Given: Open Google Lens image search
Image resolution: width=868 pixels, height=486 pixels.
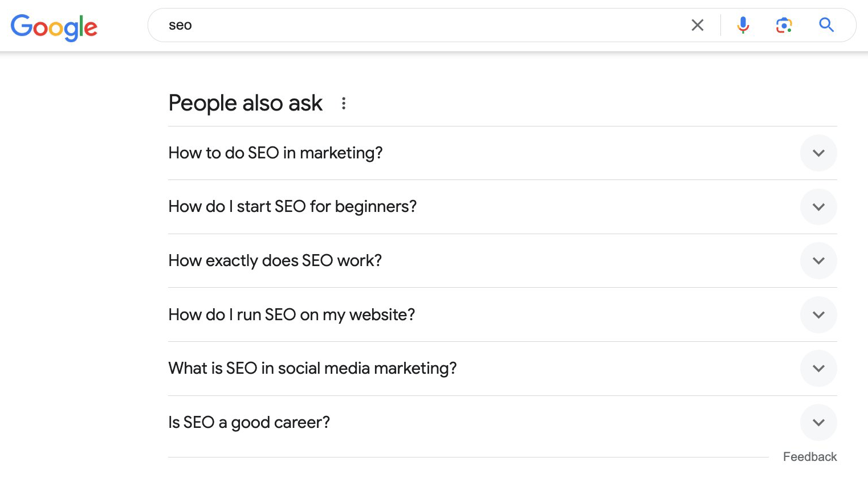Looking at the screenshot, I should 784,25.
